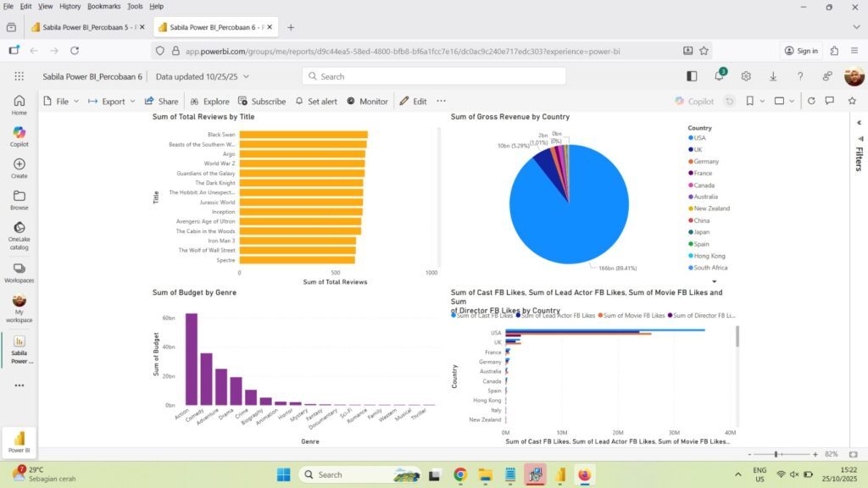Expand the File menu dropdown
This screenshot has height=488, width=868.
click(61, 101)
